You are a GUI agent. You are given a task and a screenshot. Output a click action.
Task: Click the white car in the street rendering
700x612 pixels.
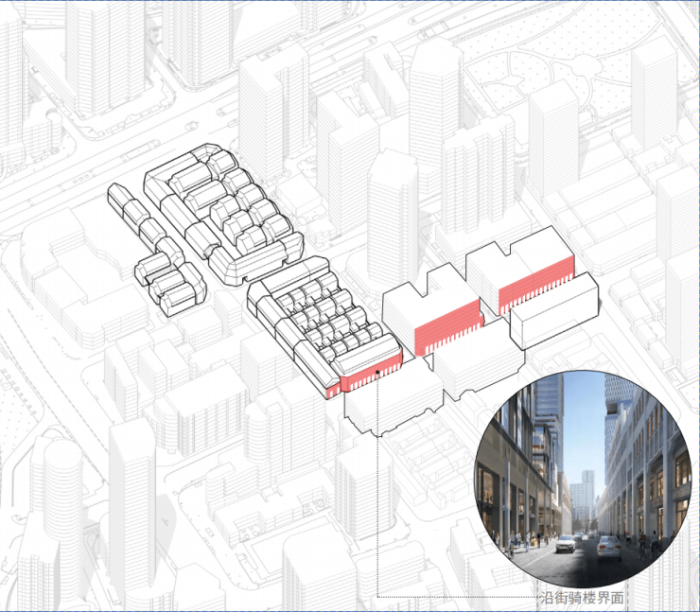tap(564, 544)
